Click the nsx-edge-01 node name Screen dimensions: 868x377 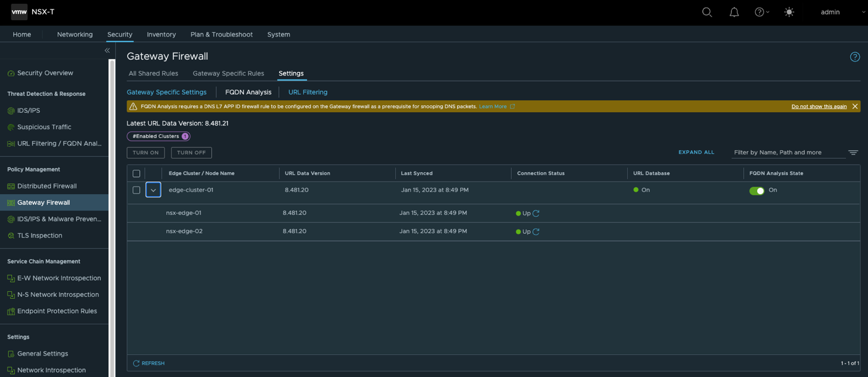183,213
